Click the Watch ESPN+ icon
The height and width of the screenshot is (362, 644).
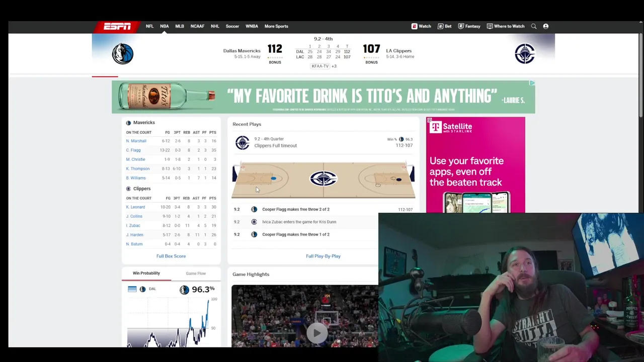(414, 26)
